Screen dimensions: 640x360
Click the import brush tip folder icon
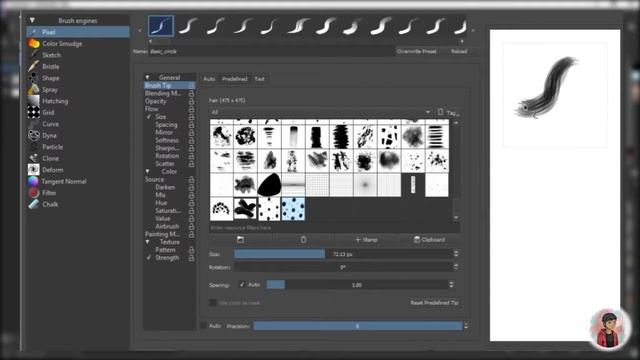[240, 240]
